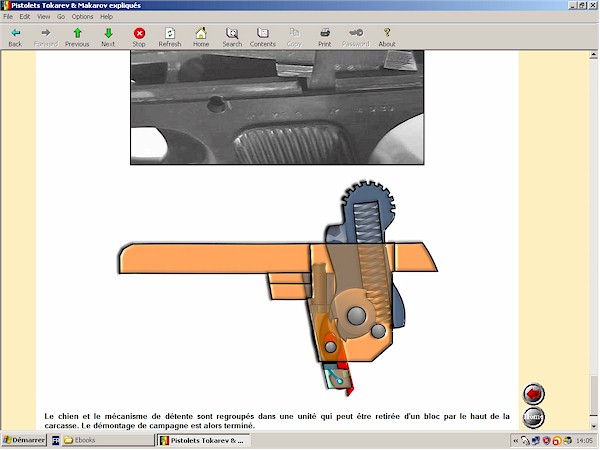Click the Forward arrow icon
Screen dimensions: 600x450
point(46,37)
